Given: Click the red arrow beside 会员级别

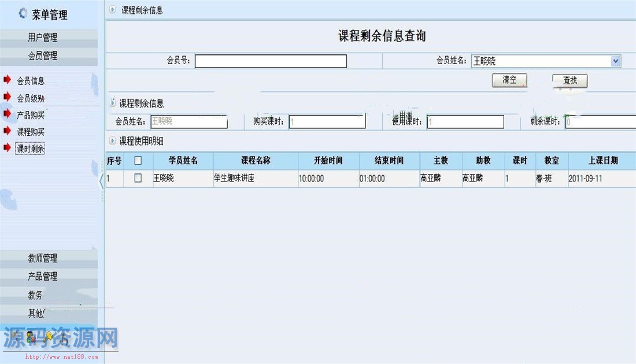Looking at the screenshot, I should point(7,97).
